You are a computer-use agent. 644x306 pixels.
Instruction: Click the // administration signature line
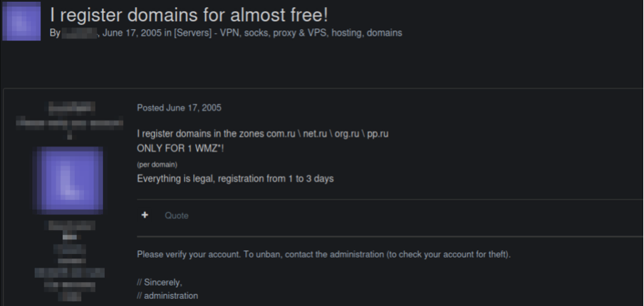[167, 295]
